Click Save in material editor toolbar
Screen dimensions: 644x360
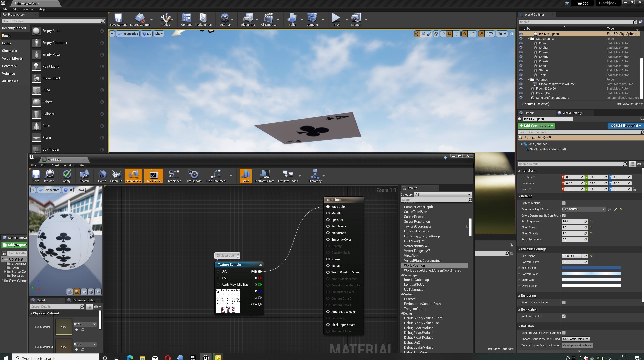[36, 176]
